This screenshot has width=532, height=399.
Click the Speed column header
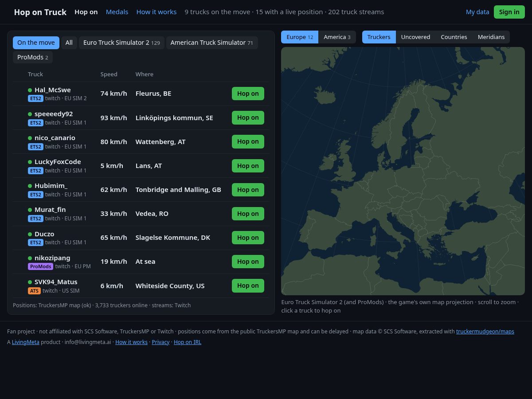coord(109,74)
